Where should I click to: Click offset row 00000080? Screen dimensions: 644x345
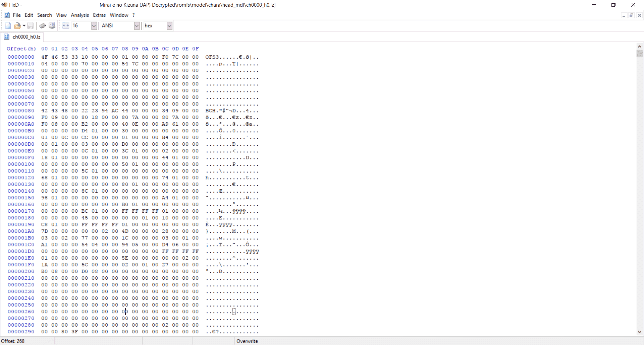(21, 111)
